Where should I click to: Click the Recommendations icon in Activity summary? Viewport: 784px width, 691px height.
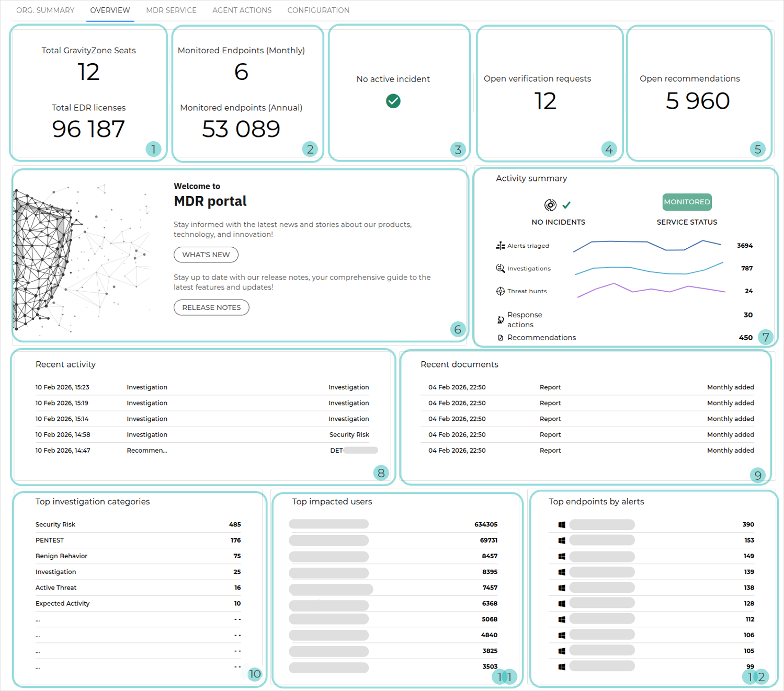coord(500,337)
